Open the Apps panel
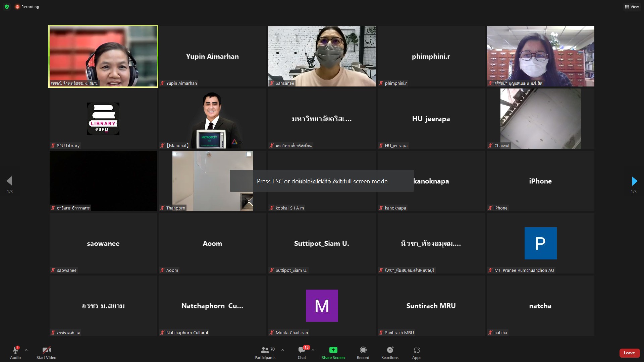Viewport: 644px width, 362px height. click(x=417, y=350)
